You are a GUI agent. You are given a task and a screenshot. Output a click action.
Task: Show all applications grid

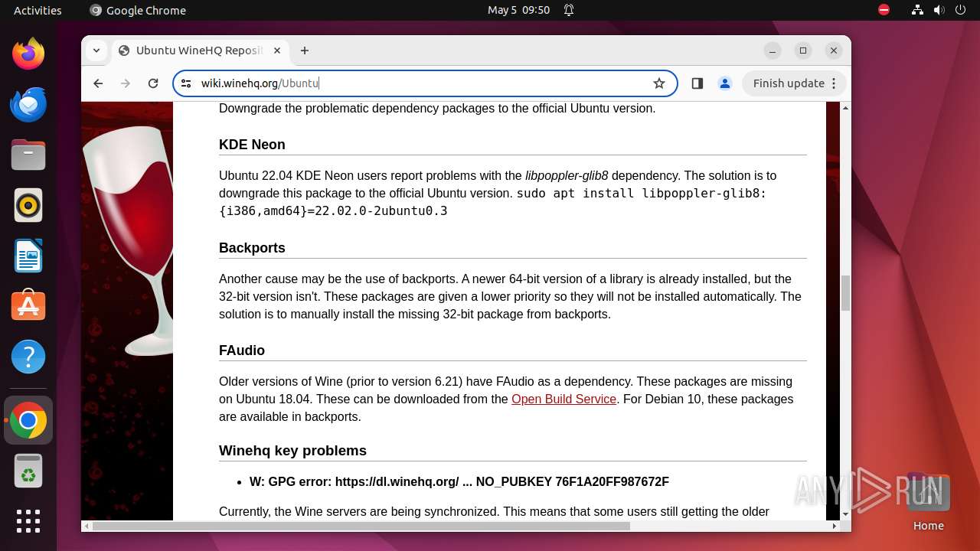pyautogui.click(x=28, y=521)
